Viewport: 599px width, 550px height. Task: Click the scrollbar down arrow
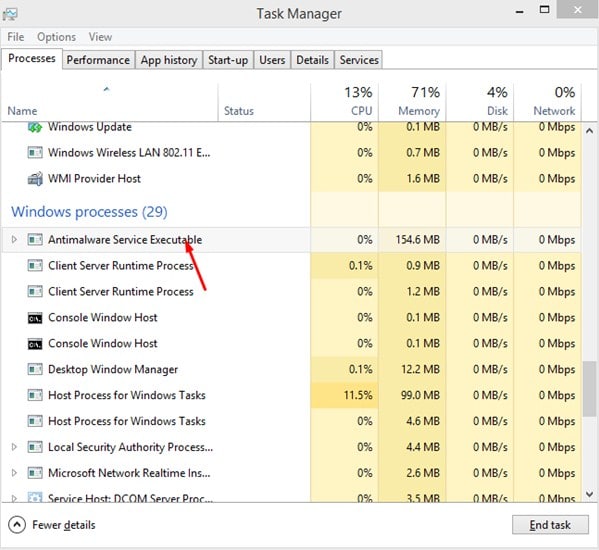(x=589, y=494)
